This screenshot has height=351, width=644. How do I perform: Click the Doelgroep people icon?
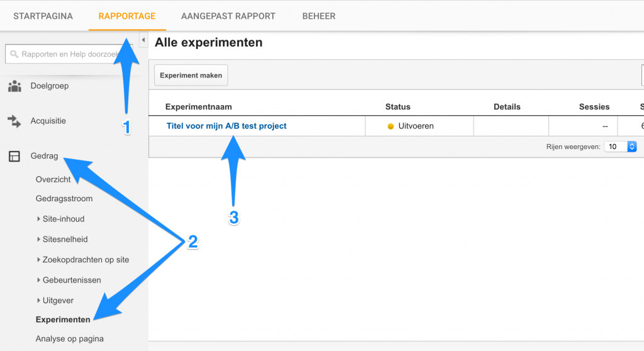tap(14, 86)
